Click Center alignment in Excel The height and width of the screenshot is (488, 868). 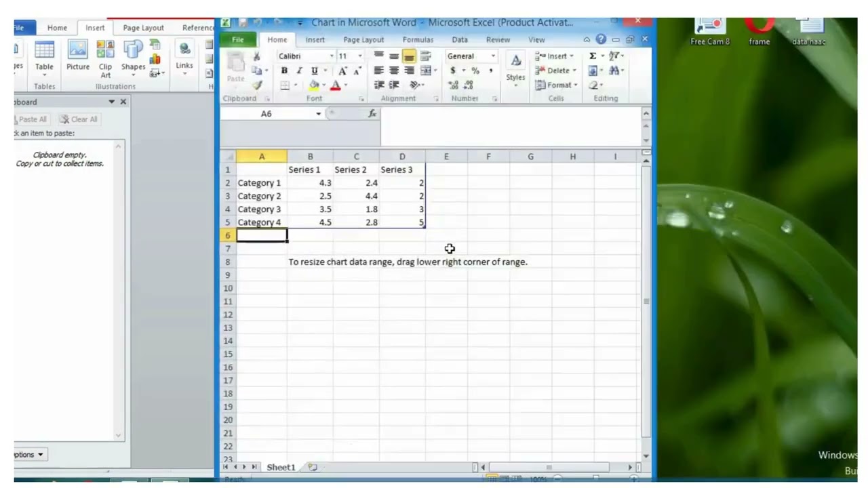pos(394,70)
